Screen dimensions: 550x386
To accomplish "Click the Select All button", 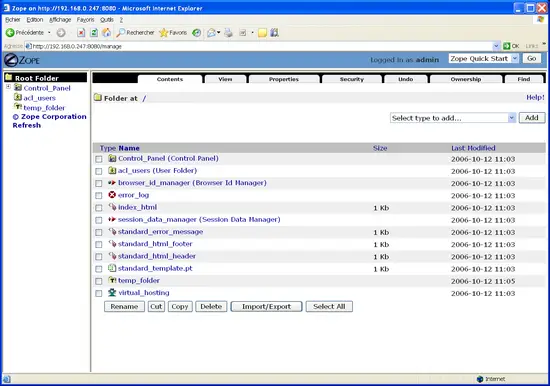I will click(x=329, y=306).
